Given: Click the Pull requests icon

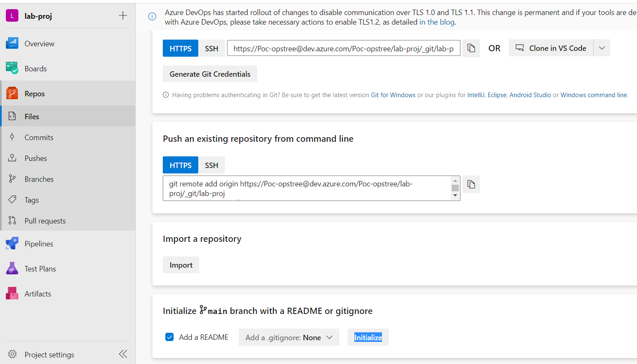Looking at the screenshot, I should pyautogui.click(x=12, y=221).
